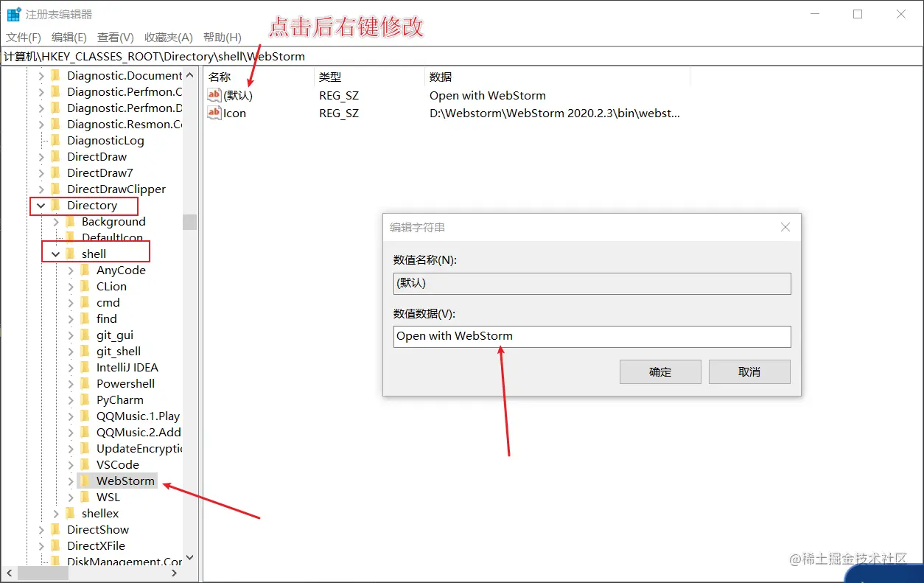
Task: Click the folder icon beside git_gui
Action: tap(85, 335)
